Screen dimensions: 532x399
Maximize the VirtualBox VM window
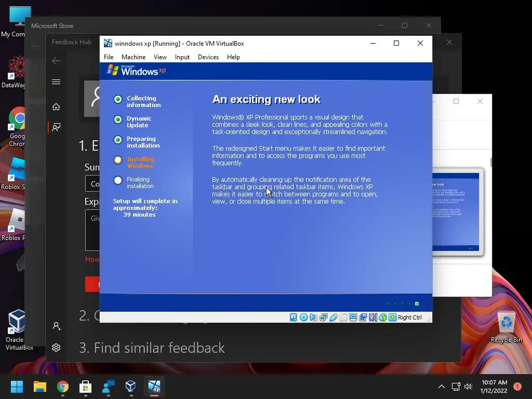pyautogui.click(x=396, y=43)
